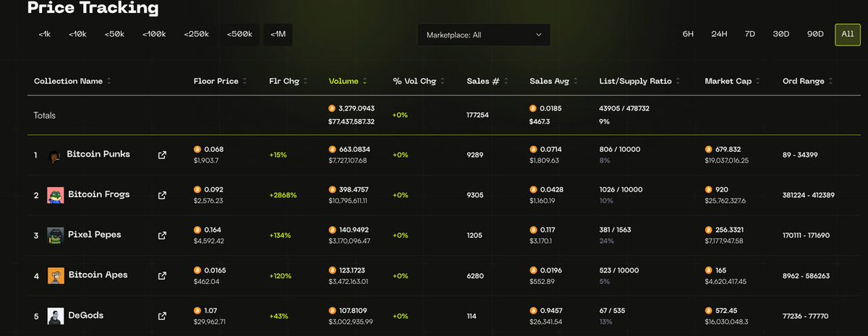Click the 67 / 535 list ratio
The height and width of the screenshot is (336, 868).
coord(613,310)
